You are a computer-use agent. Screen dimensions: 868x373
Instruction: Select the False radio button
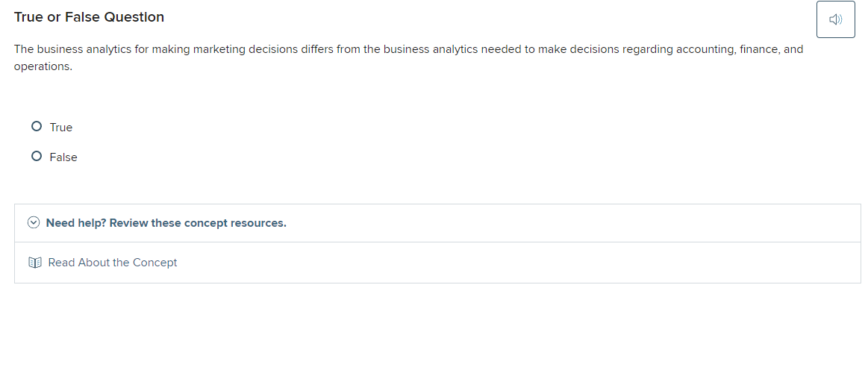coord(37,157)
